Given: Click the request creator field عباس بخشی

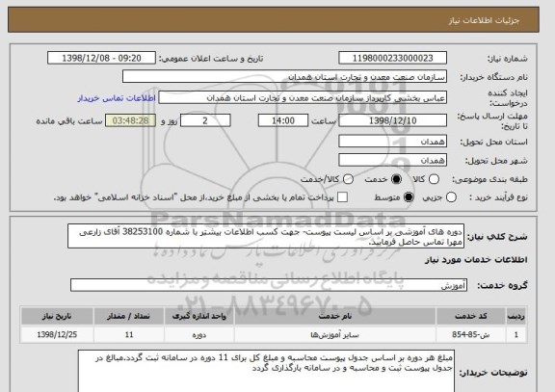Looking at the screenshot, I should [x=303, y=97].
